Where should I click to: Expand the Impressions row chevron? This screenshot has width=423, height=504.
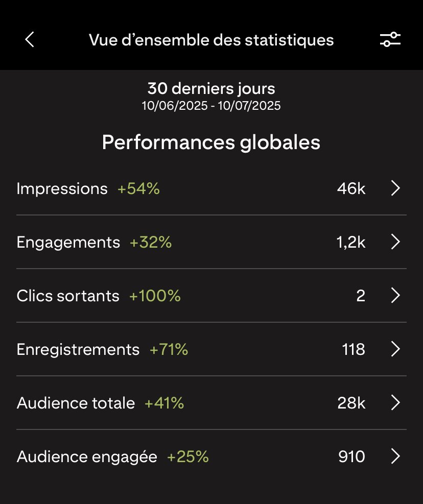[x=395, y=188]
